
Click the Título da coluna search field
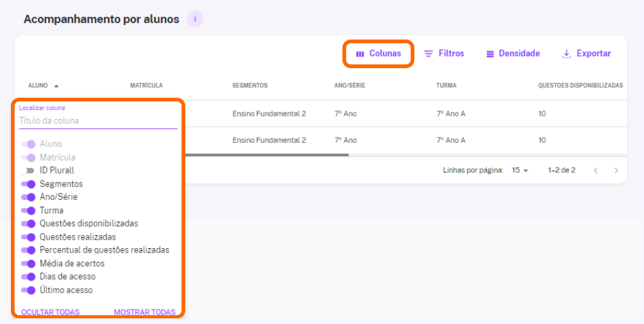coord(98,121)
